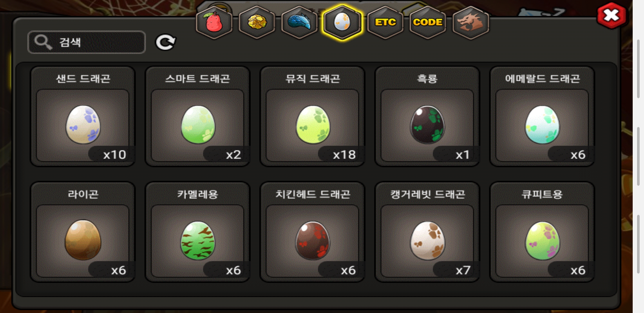Open the dragon head category tab
644x313 pixels.
pos(471,23)
